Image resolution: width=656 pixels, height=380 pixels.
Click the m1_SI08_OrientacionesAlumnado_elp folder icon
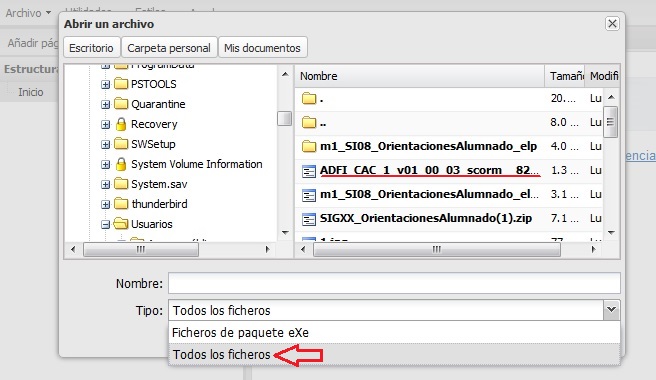[x=309, y=146]
